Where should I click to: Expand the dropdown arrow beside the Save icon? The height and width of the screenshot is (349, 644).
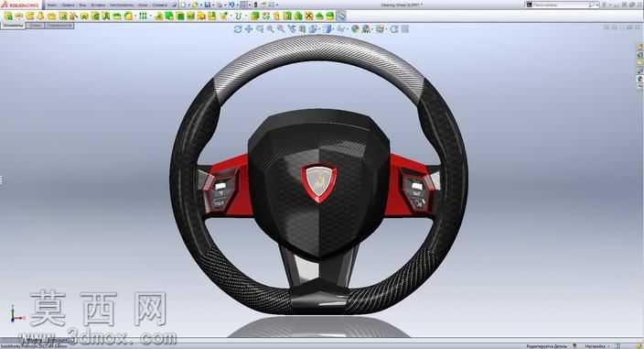pyautogui.click(x=213, y=5)
